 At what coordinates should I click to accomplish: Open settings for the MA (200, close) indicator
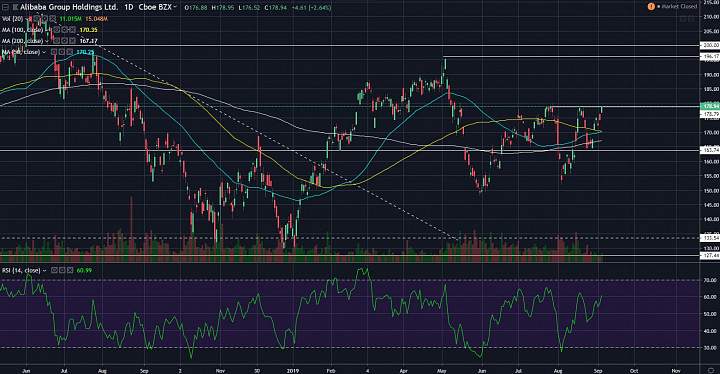[64, 41]
